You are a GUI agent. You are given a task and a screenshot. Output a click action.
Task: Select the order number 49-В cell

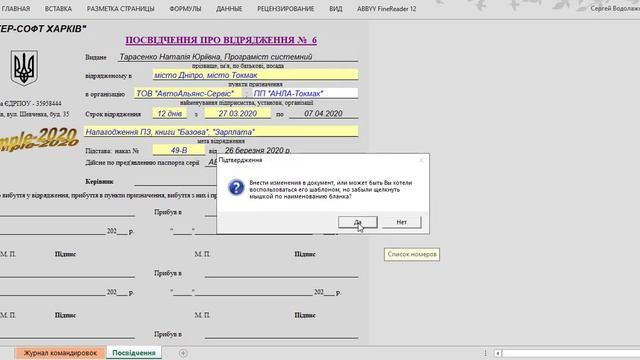tap(179, 150)
